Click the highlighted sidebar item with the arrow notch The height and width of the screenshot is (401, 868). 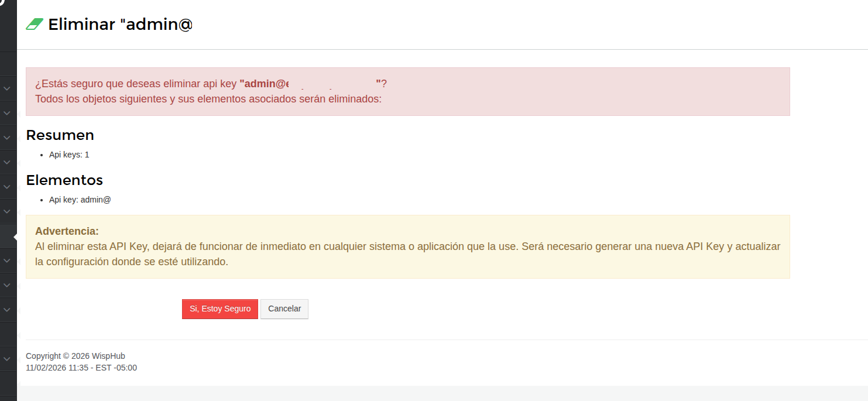coord(8,236)
